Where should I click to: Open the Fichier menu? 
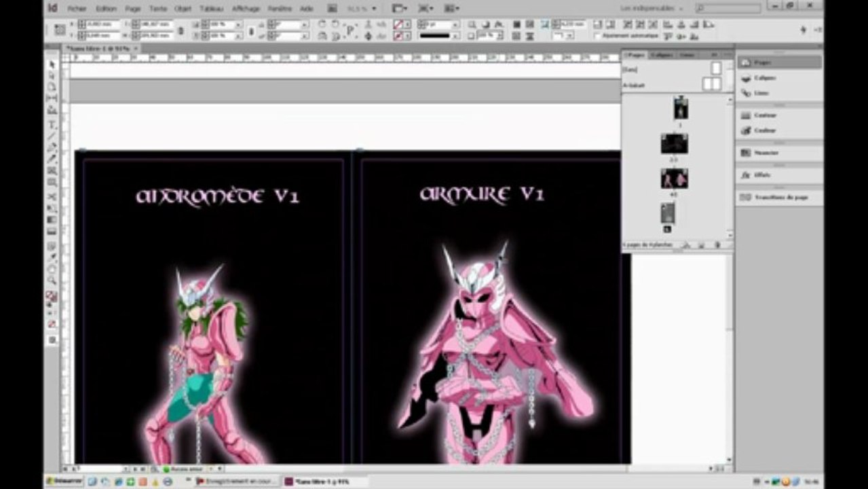pos(77,9)
